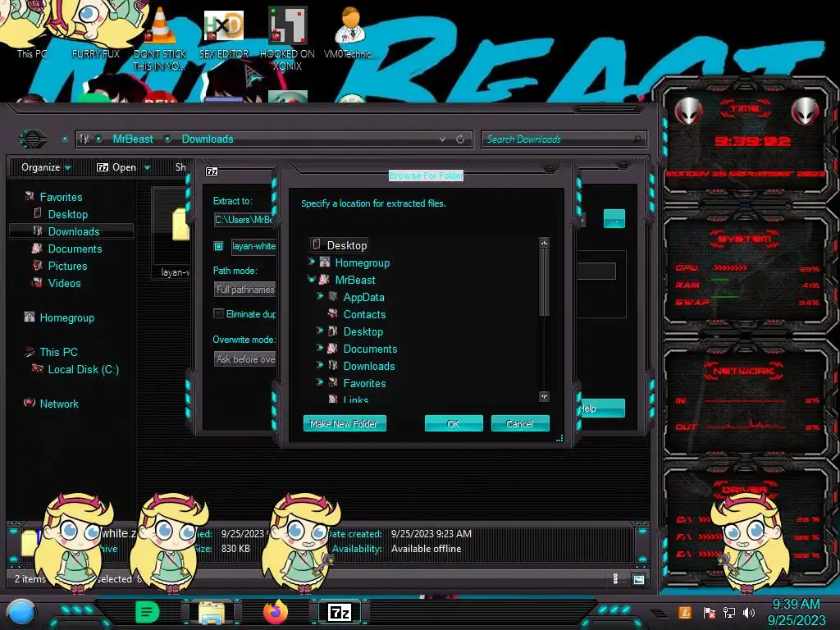The width and height of the screenshot is (840, 630).
Task: Click Network icon in Explorer sidebar
Action: [30, 403]
